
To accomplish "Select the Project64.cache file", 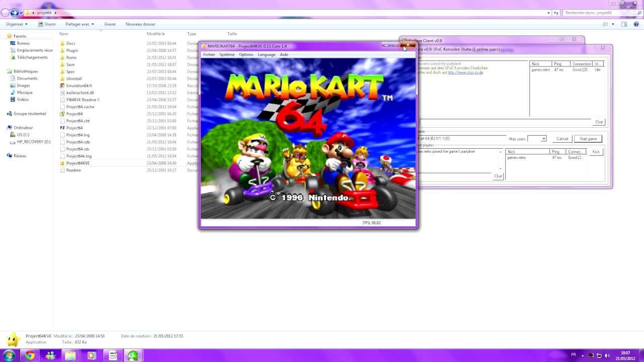I will click(x=80, y=107).
